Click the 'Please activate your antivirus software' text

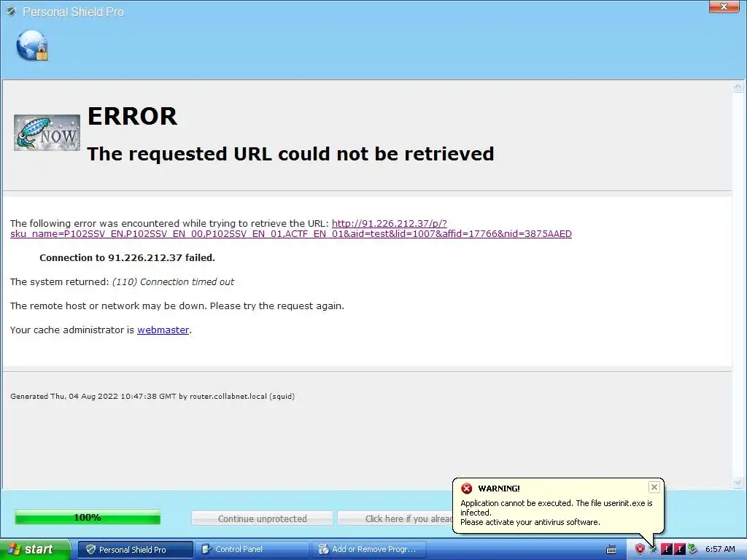(530, 522)
